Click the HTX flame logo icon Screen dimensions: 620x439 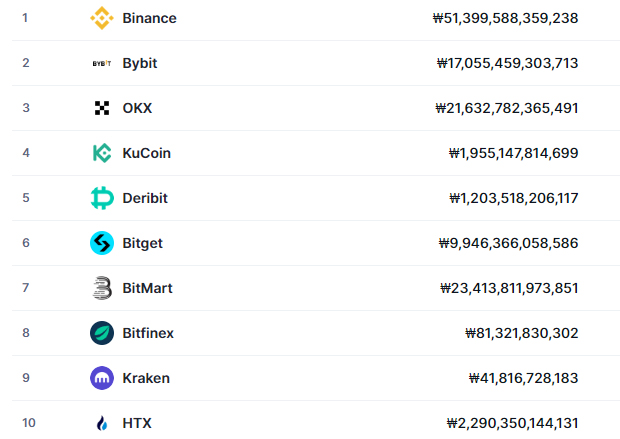point(102,423)
